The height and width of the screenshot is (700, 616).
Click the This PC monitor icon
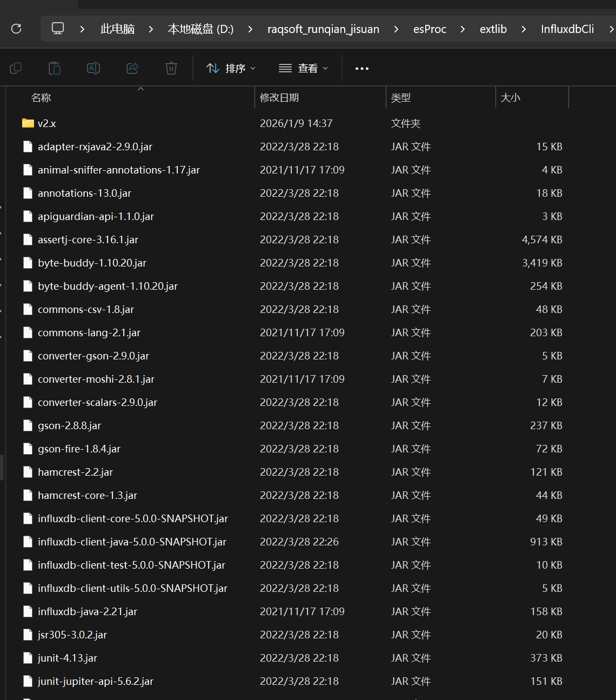pyautogui.click(x=58, y=29)
